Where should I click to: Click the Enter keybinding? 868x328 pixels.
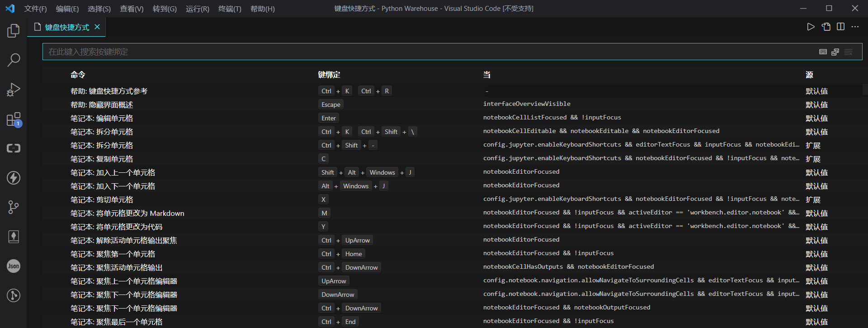pos(329,118)
